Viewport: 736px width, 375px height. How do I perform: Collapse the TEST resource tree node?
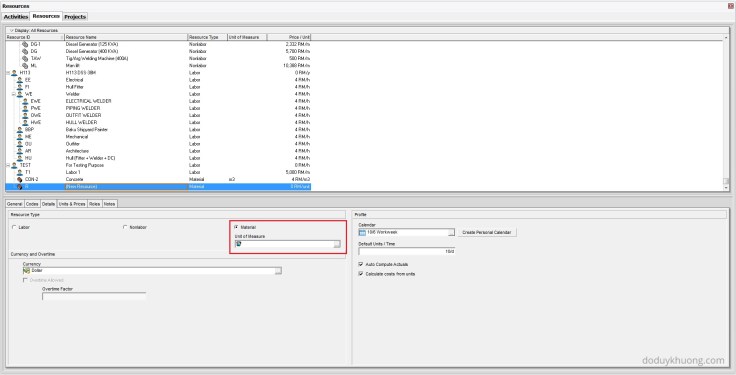8,165
